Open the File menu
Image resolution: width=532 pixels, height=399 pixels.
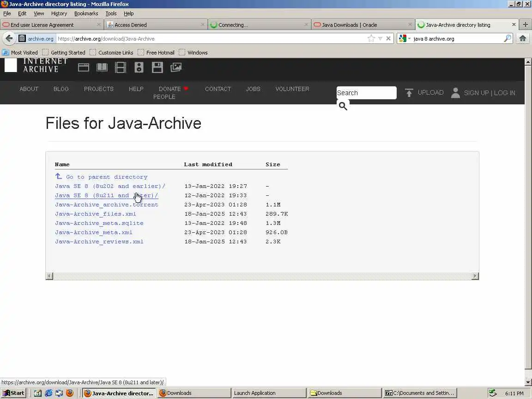7,13
